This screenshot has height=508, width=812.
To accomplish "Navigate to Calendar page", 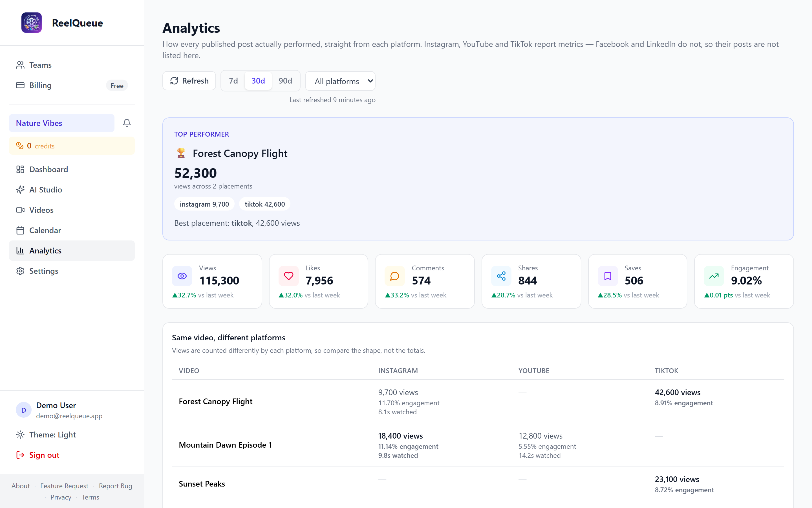I will pyautogui.click(x=72, y=230).
